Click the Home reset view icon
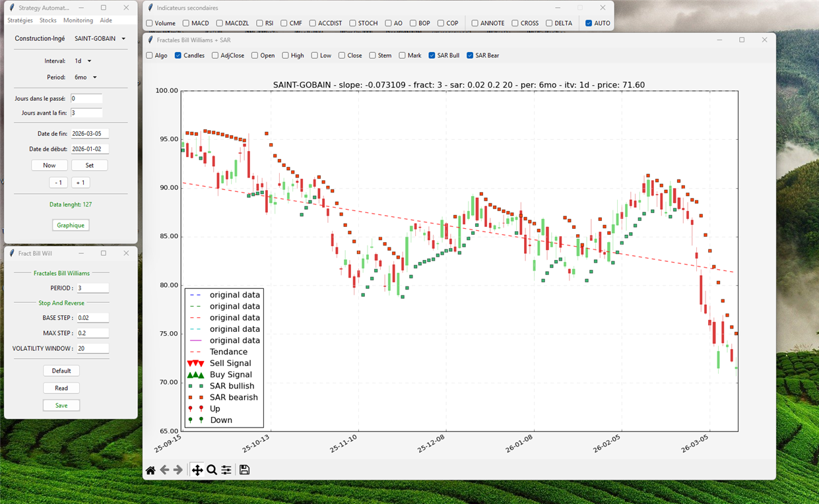Image resolution: width=819 pixels, height=504 pixels. [x=150, y=470]
